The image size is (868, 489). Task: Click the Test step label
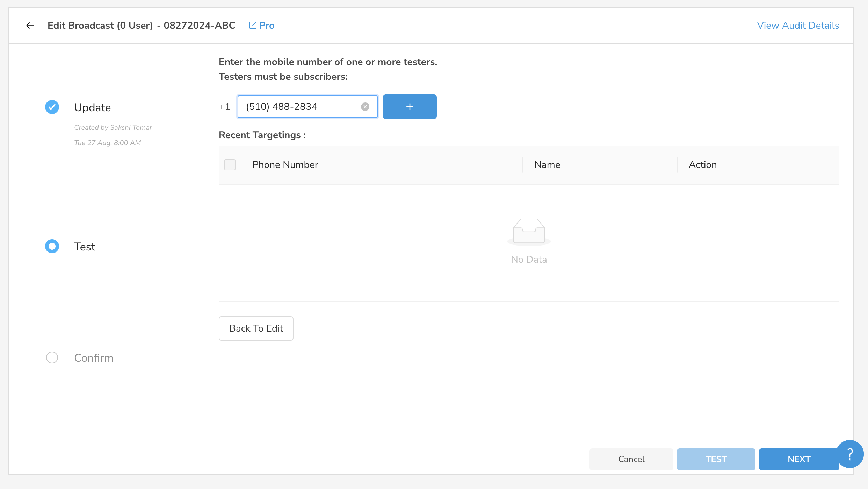tap(85, 247)
